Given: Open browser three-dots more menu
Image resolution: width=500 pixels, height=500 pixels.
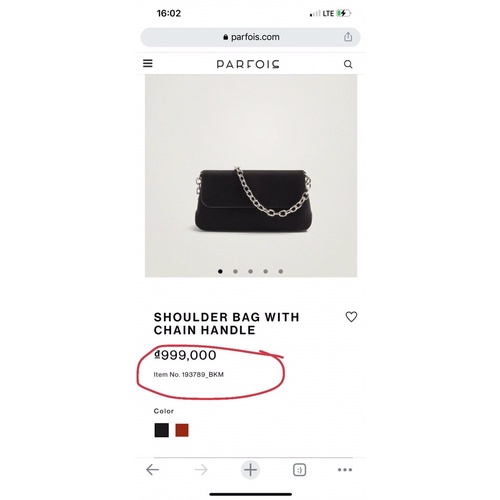Looking at the screenshot, I should (x=345, y=470).
